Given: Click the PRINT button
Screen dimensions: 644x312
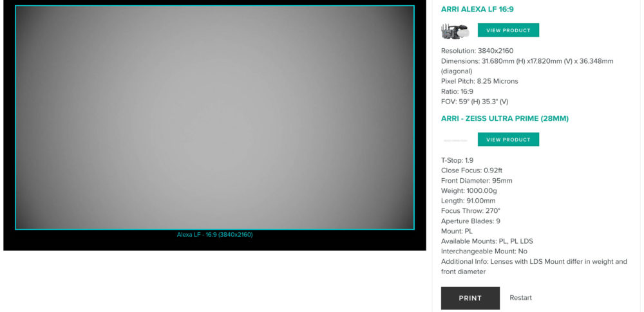Looking at the screenshot, I should point(470,298).
